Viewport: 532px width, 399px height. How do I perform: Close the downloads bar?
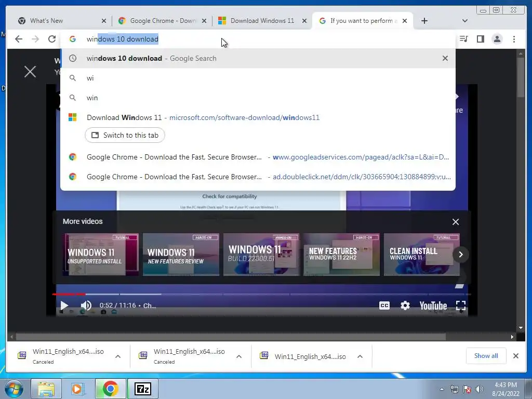click(x=516, y=356)
